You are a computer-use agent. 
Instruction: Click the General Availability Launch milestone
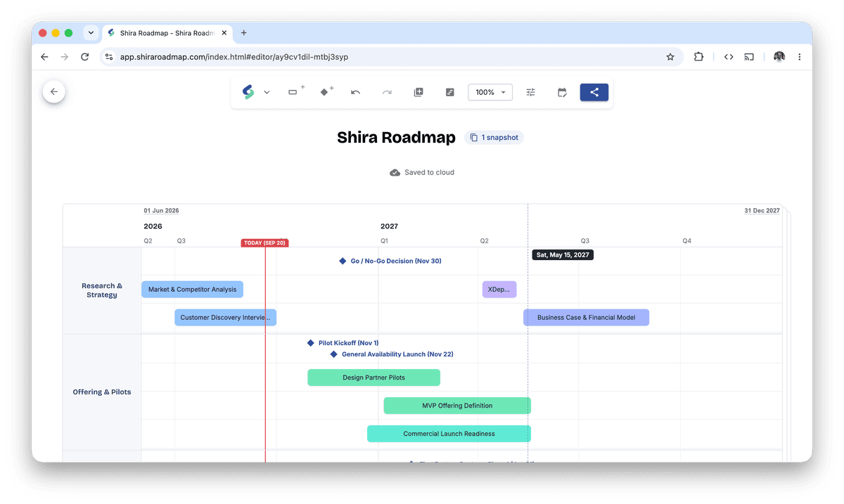[x=392, y=354]
